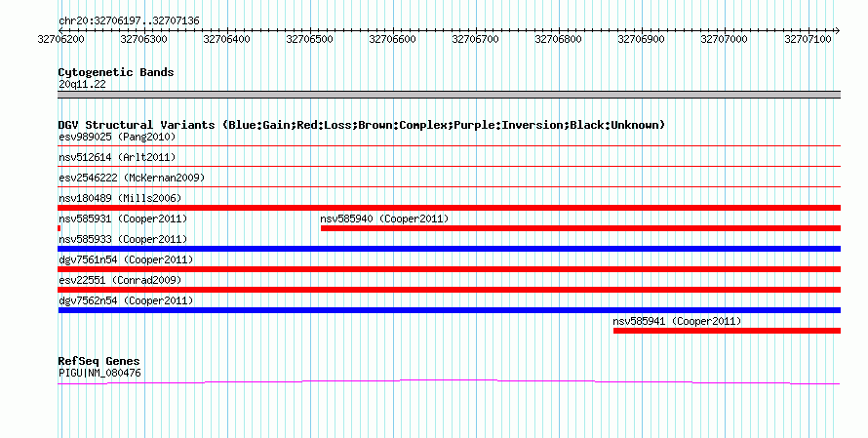The width and height of the screenshot is (868, 438).
Task: Click ruler position 32706400
Action: [x=227, y=39]
